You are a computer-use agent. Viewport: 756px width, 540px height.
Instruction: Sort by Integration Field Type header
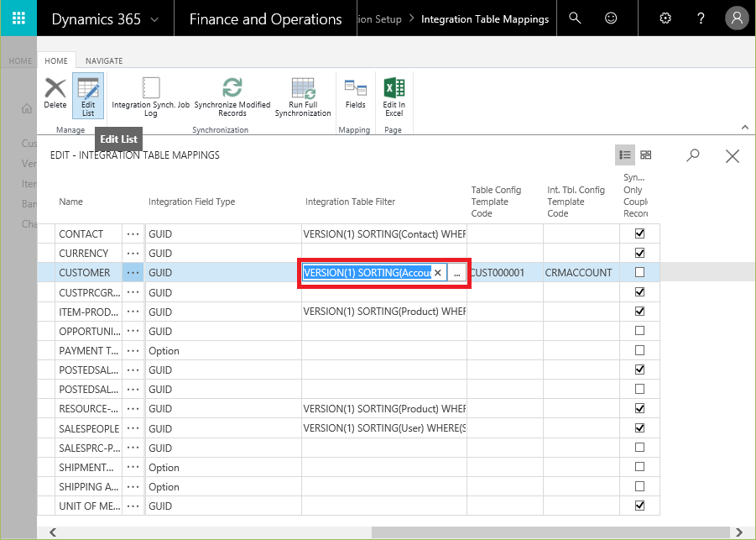click(192, 202)
